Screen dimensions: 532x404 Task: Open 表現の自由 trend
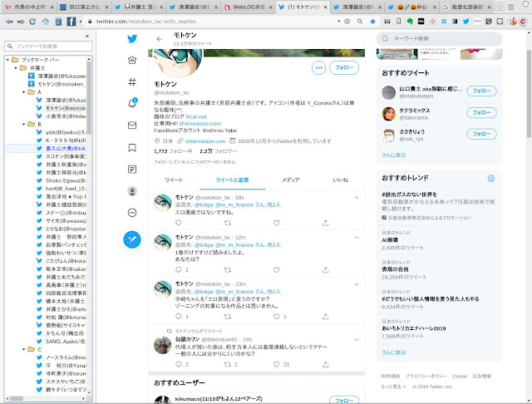point(395,269)
